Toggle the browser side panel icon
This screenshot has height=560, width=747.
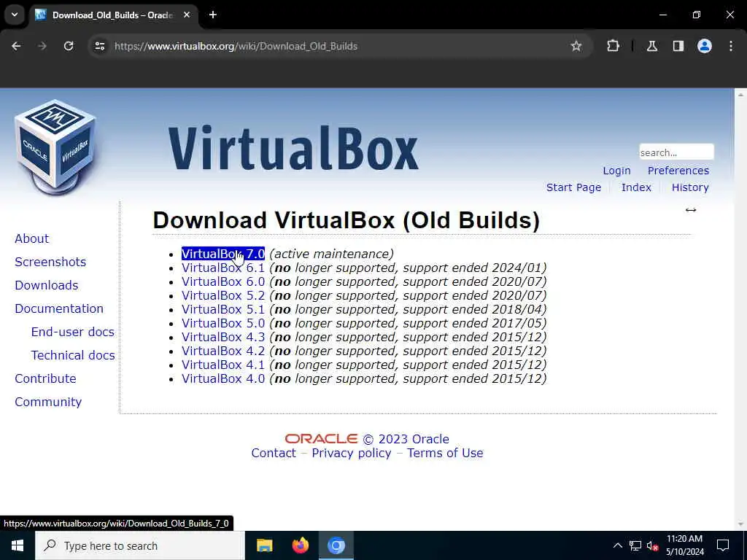pos(678,46)
